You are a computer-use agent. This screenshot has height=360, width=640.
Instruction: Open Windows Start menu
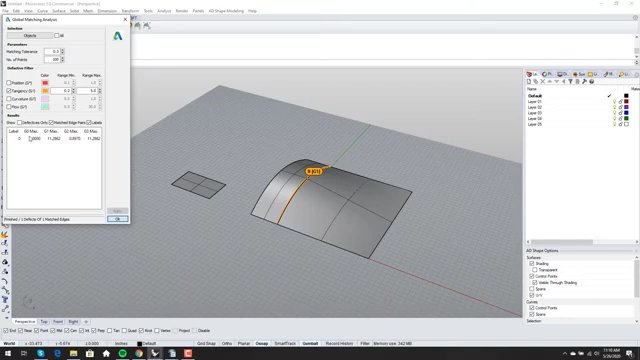pos(8,353)
